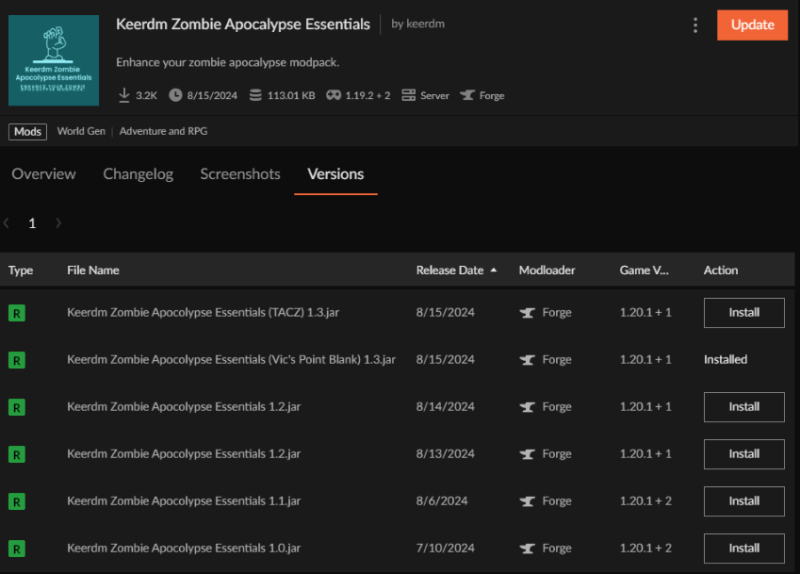
Task: Click the Keerdm Zombie Apocalypse Essentials mod thumbnail
Action: (54, 60)
